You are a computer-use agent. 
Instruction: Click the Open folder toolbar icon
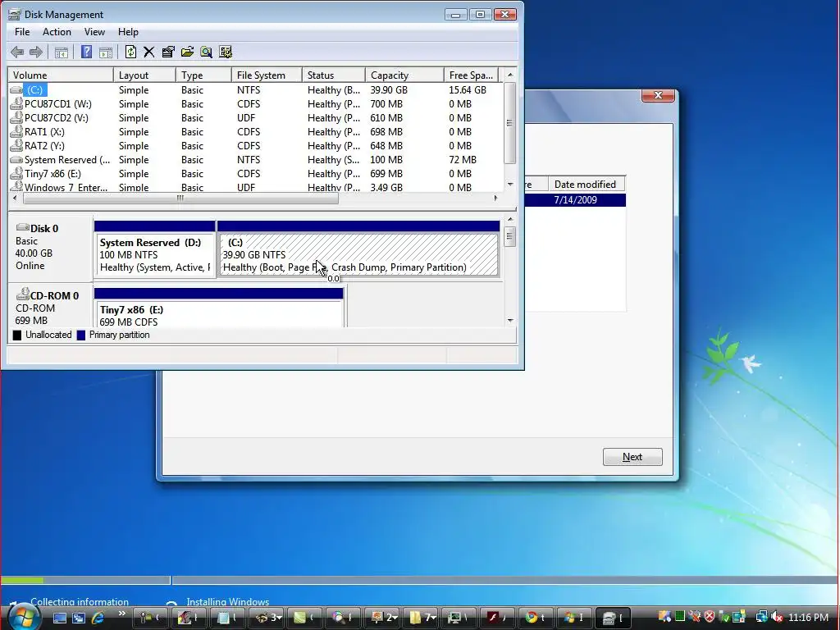click(187, 52)
